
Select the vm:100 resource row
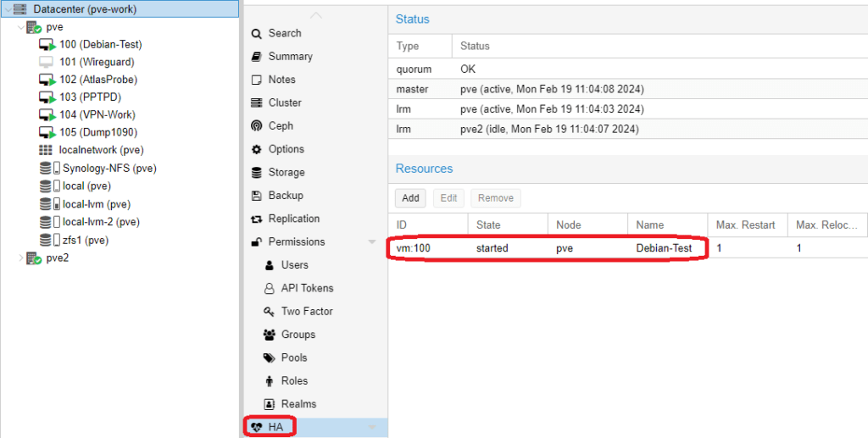pos(628,248)
